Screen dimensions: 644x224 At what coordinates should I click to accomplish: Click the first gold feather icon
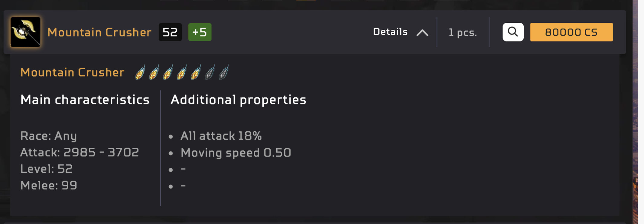140,73
